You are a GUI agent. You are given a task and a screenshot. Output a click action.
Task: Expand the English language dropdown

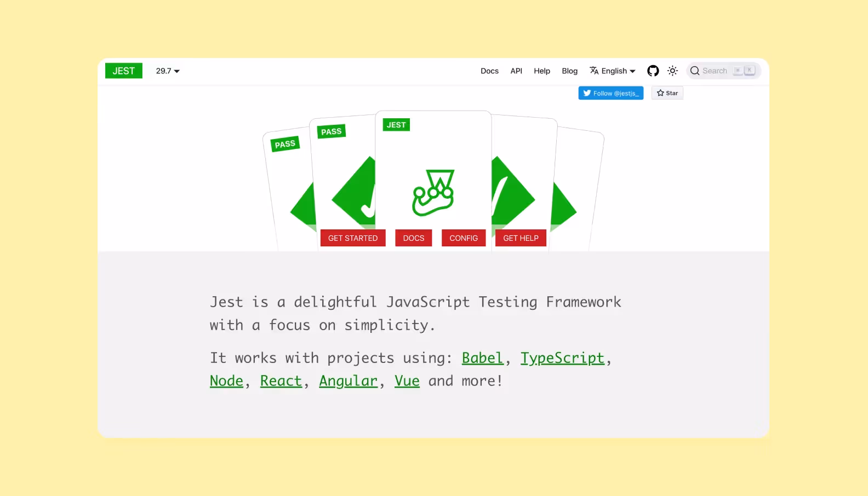(613, 71)
